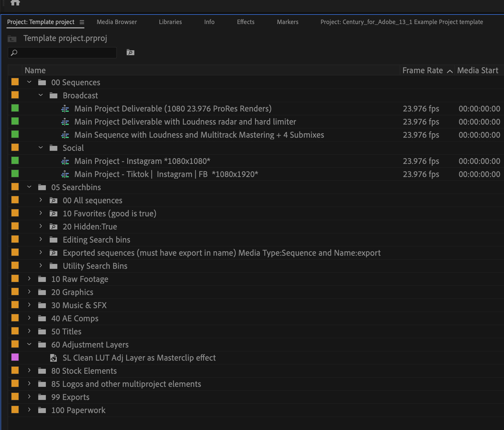504x430 pixels.
Task: Expand the 10 Raw Footage bin
Action: pyautogui.click(x=29, y=279)
